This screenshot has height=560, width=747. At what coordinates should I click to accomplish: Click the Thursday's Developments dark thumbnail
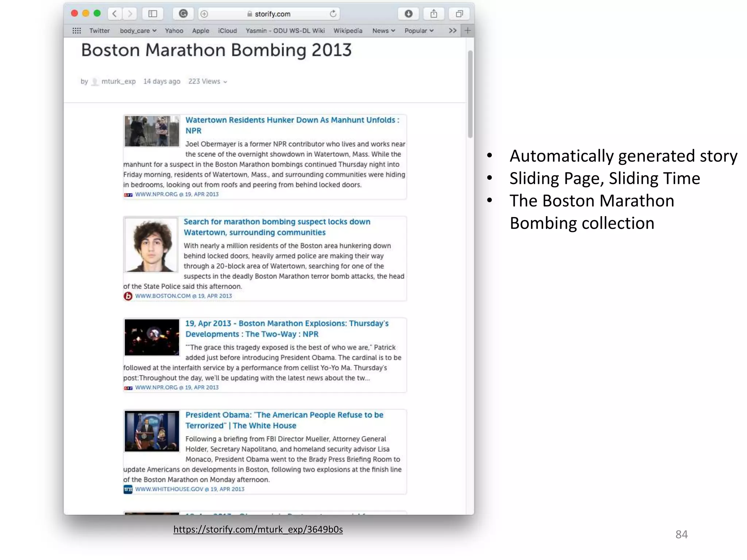click(x=152, y=337)
